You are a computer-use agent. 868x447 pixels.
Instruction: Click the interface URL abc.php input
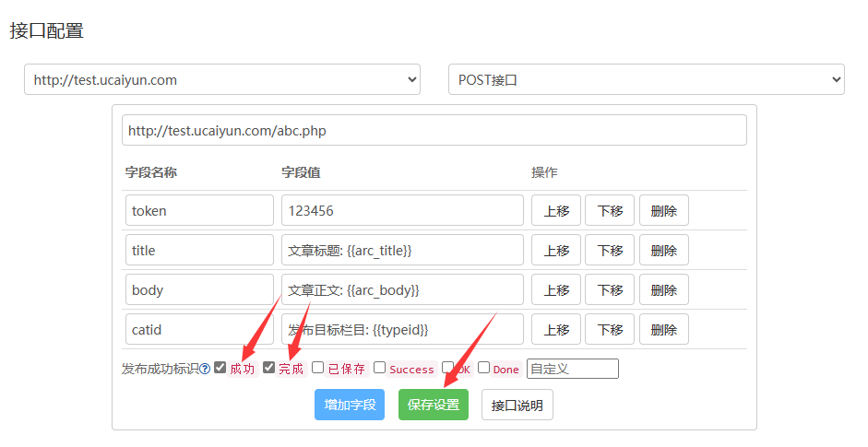pos(434,130)
